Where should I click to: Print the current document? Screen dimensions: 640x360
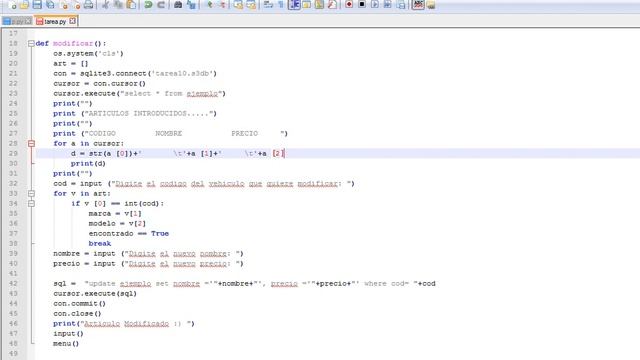point(89,5)
